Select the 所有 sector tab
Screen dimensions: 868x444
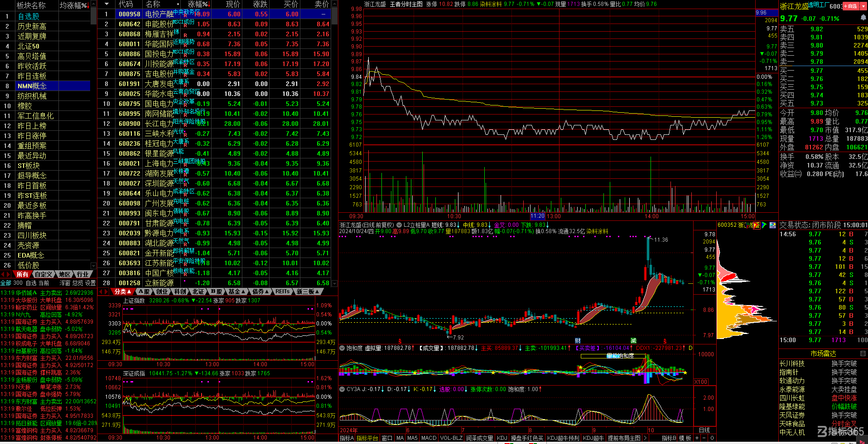22,274
